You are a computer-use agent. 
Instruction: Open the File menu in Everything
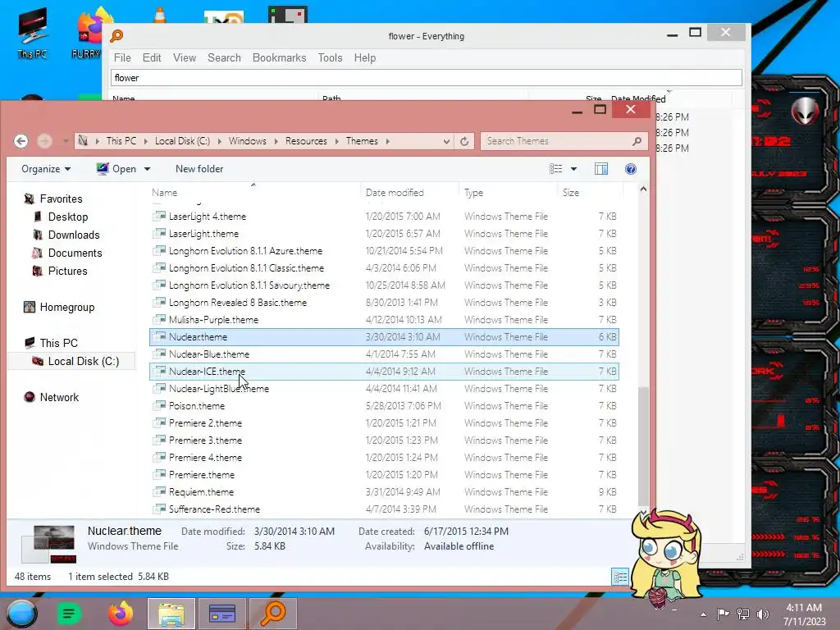click(x=122, y=58)
